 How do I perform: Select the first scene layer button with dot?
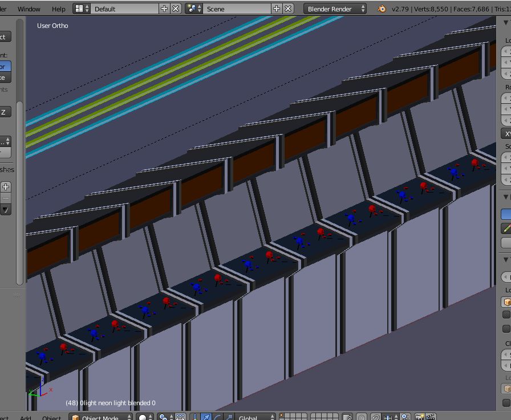[282, 416]
